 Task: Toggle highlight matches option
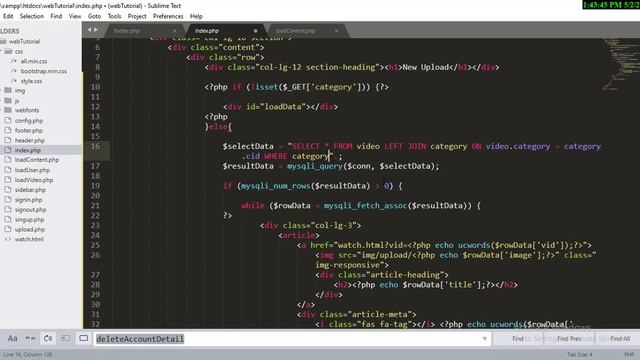click(84, 338)
